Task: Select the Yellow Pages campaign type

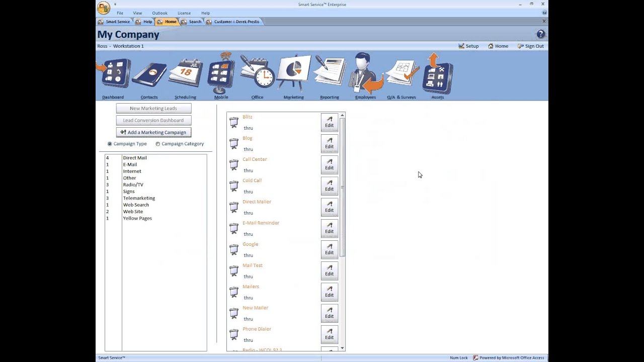Action: [155, 218]
